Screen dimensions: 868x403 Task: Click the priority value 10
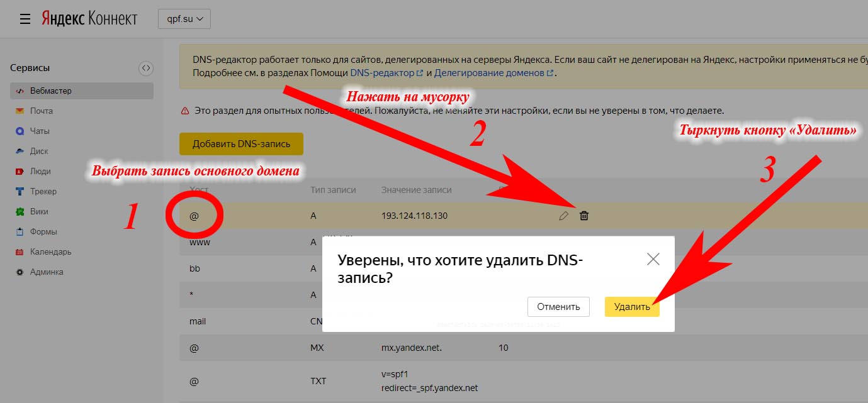click(503, 348)
